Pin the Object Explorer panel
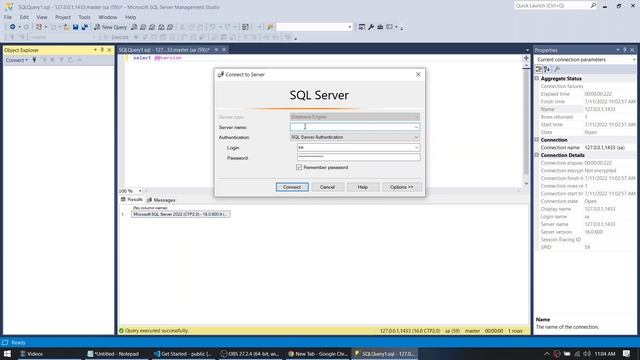 pyautogui.click(x=102, y=50)
